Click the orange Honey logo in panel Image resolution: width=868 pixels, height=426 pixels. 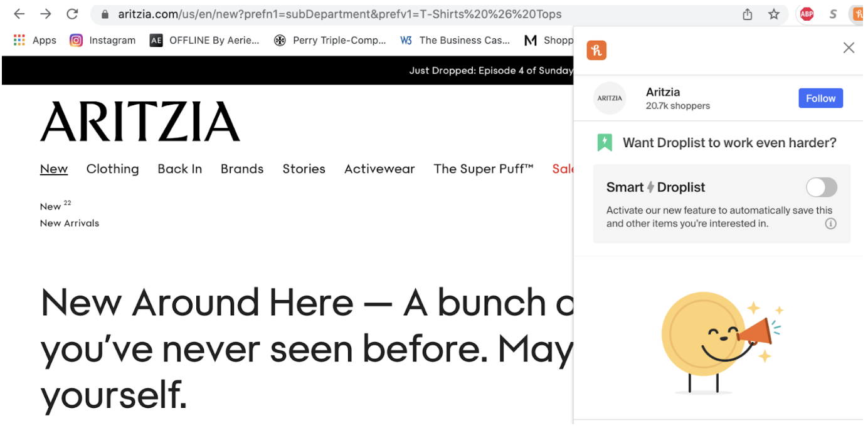tap(596, 50)
